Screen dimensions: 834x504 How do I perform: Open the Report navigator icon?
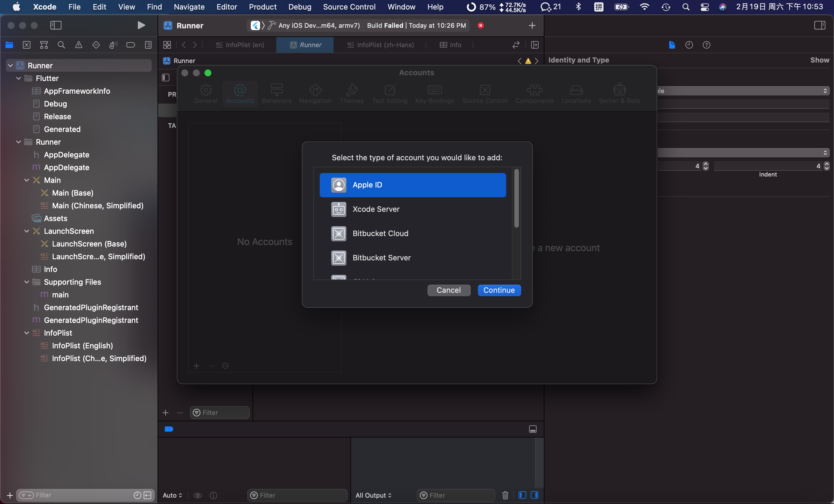click(x=148, y=45)
